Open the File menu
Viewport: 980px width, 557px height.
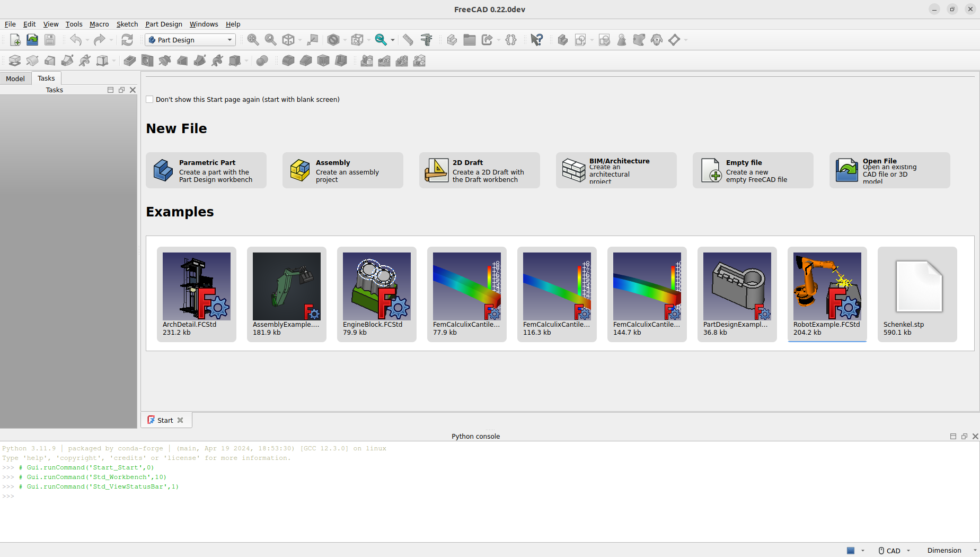10,24
